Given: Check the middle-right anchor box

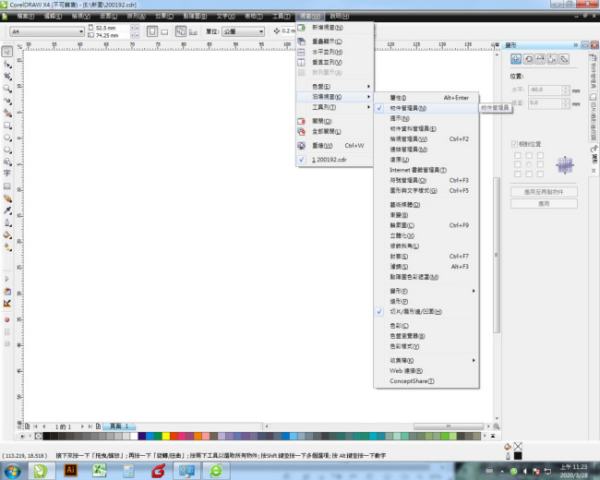Looking at the screenshot, I should click(x=540, y=165).
